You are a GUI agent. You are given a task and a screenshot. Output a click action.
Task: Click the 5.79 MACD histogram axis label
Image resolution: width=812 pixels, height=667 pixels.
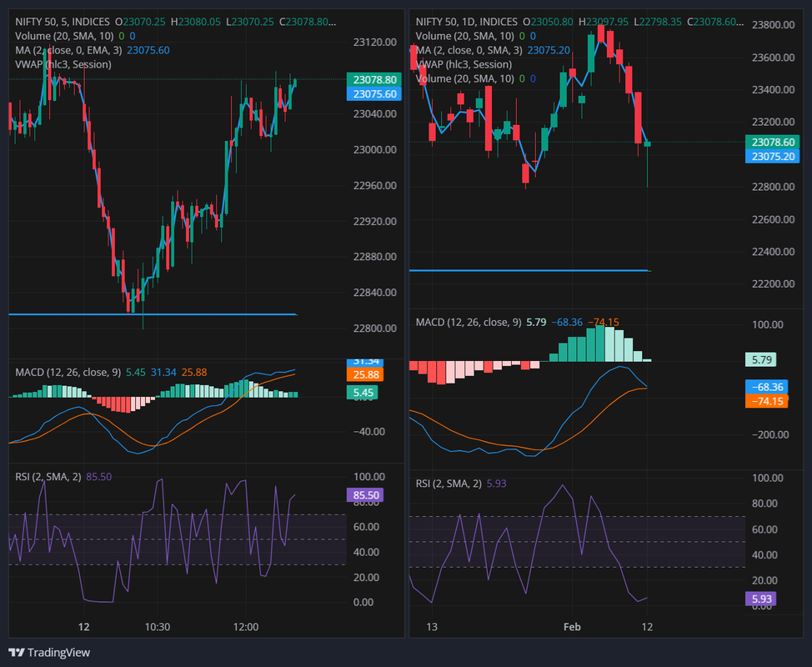click(761, 359)
